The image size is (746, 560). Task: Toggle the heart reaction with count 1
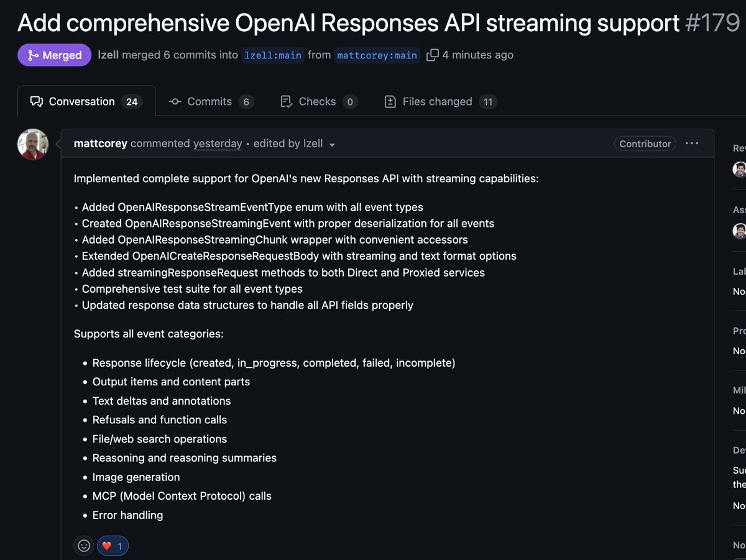(x=113, y=546)
